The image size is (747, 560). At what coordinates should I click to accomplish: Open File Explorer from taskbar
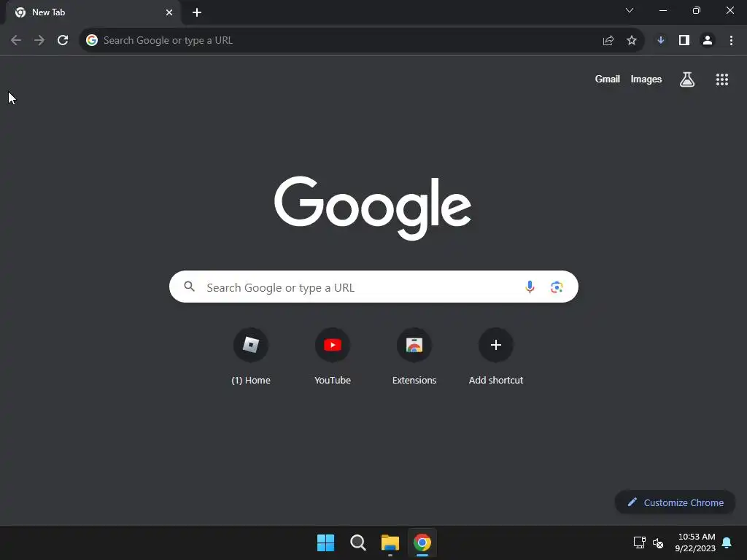click(390, 542)
